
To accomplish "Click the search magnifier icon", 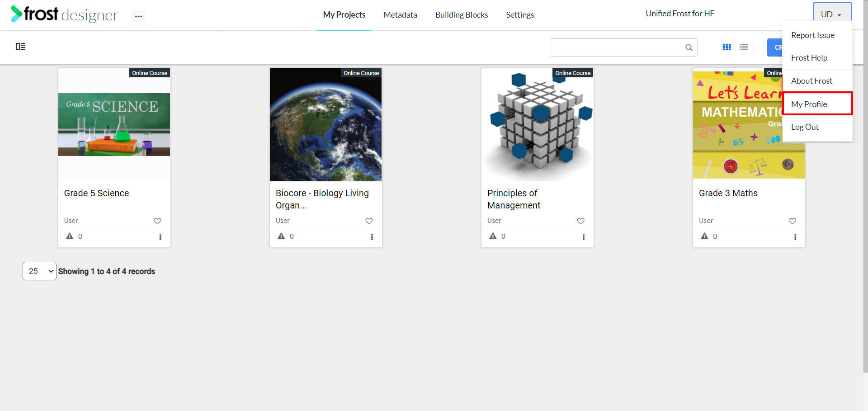I will click(689, 47).
